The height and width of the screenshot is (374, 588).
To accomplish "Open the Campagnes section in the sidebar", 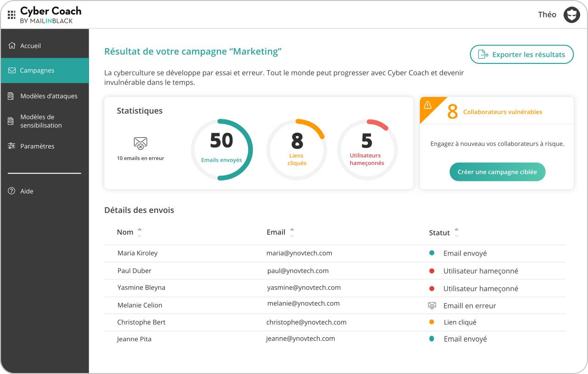I will click(x=45, y=71).
